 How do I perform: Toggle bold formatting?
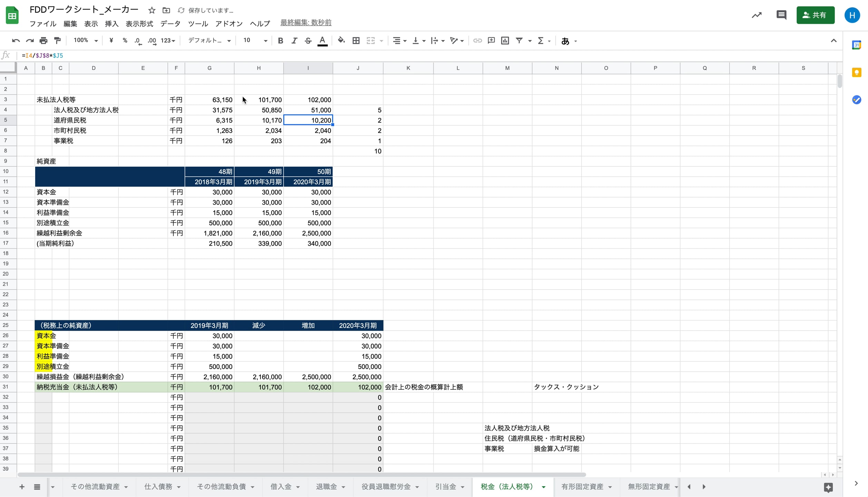[280, 41]
